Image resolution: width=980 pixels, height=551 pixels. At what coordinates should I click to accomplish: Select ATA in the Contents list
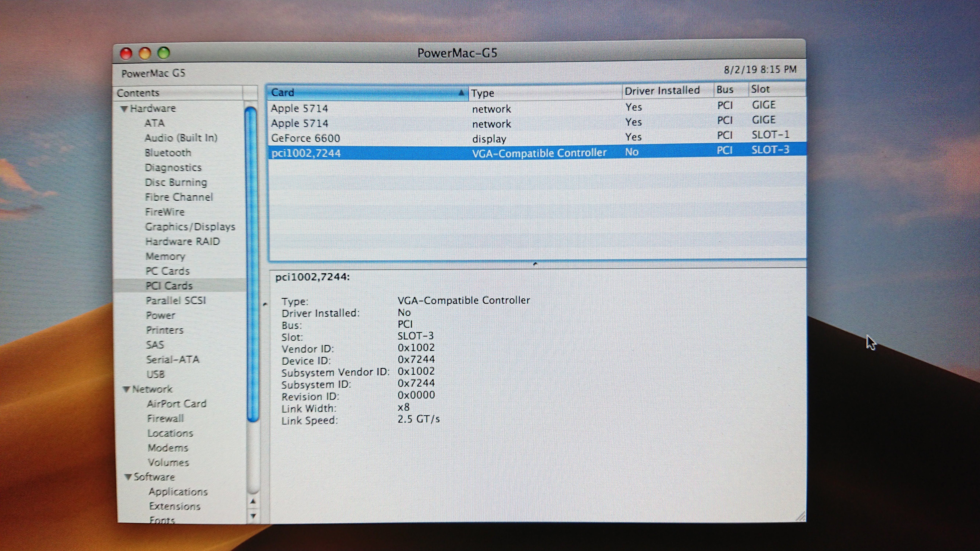pos(155,123)
